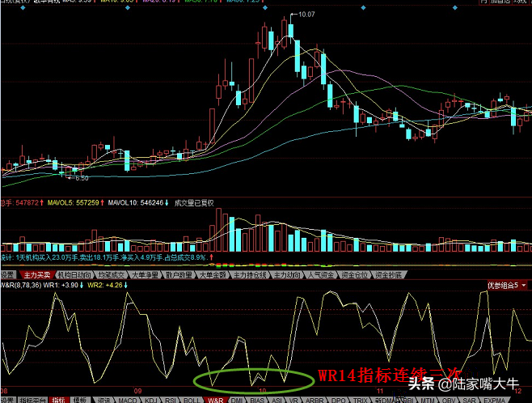
Task: Click the month 12 marker on time axis
Action: tap(517, 391)
